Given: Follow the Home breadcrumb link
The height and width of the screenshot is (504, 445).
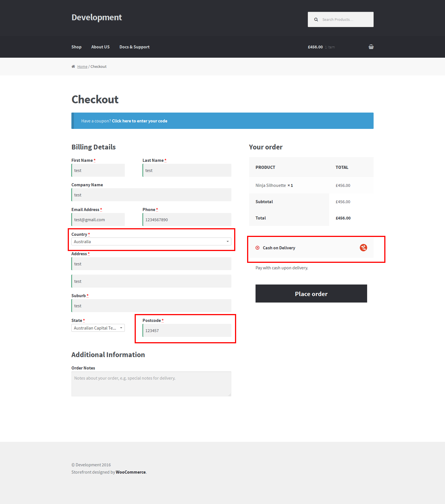Looking at the screenshot, I should (82, 67).
